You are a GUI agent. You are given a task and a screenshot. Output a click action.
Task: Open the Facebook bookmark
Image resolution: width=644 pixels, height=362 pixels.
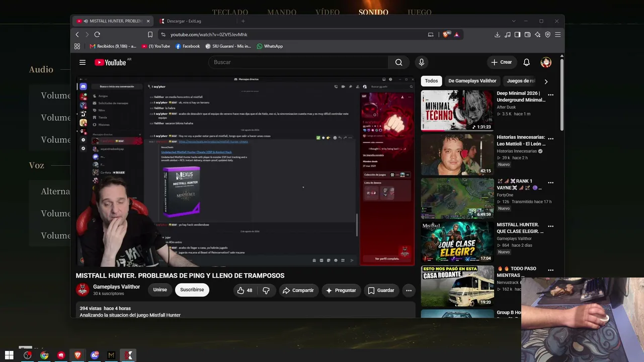pos(188,46)
